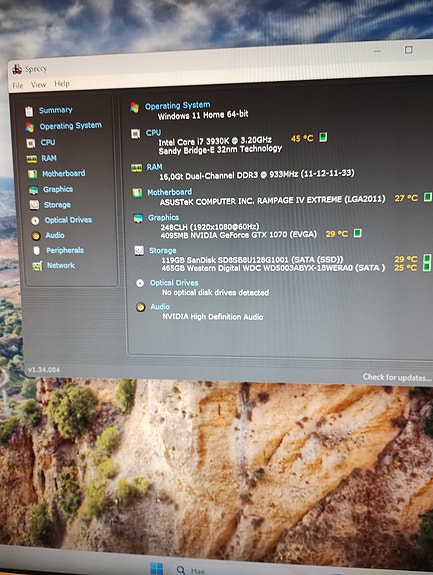Click the 465GB Western Digital drive entry

coord(273,268)
